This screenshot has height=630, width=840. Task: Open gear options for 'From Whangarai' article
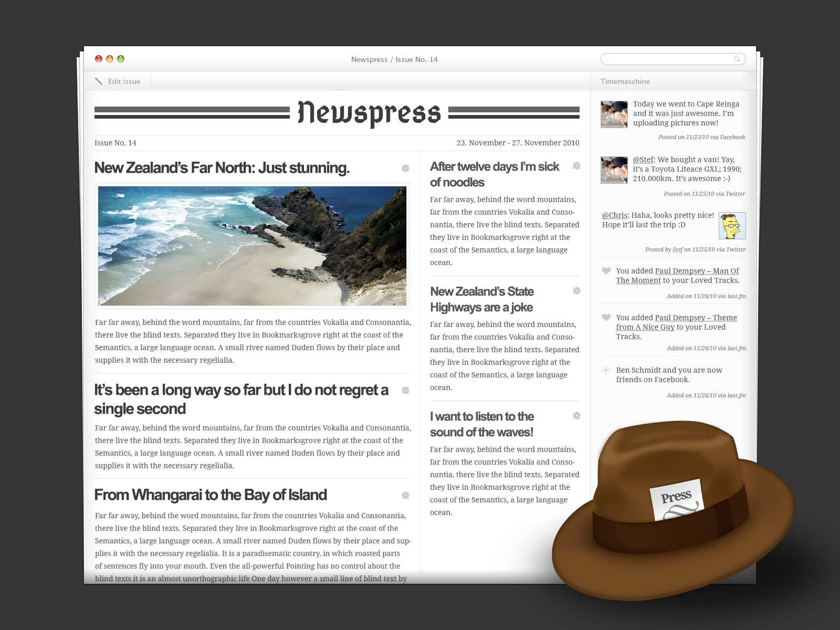point(405,496)
